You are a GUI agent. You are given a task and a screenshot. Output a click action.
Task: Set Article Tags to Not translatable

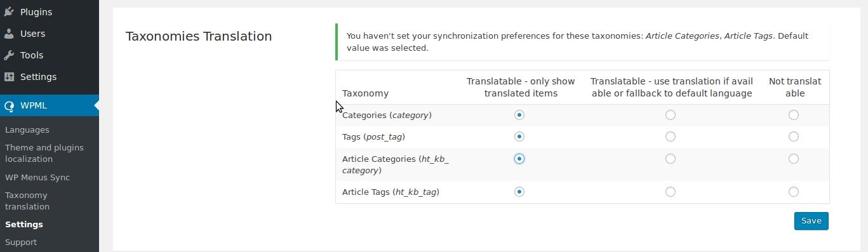click(x=794, y=192)
